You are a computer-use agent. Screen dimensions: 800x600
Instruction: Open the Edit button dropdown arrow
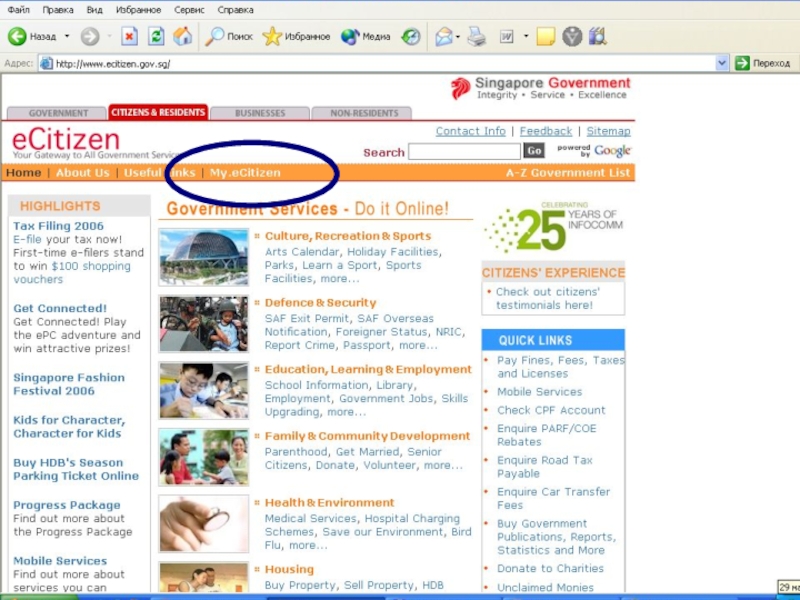click(526, 37)
